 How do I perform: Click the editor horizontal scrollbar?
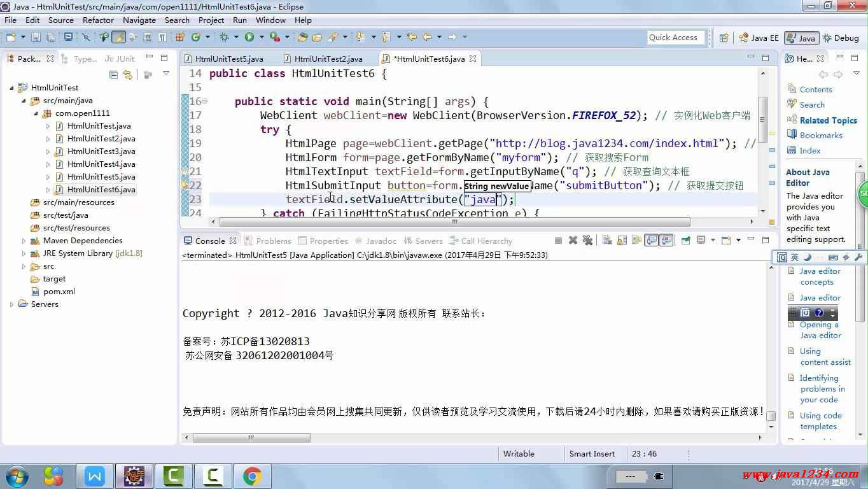pos(454,222)
